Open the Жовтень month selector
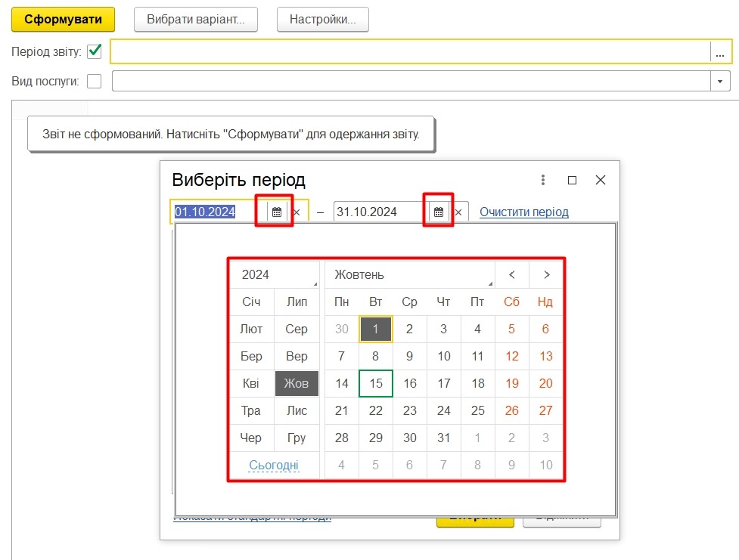The height and width of the screenshot is (560, 739). point(409,275)
